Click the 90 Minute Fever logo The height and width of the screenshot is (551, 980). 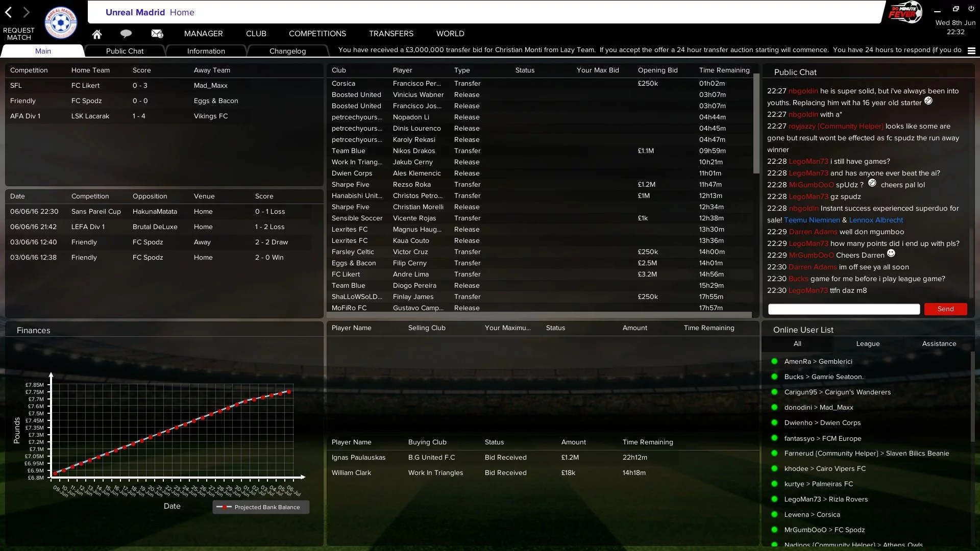905,12
